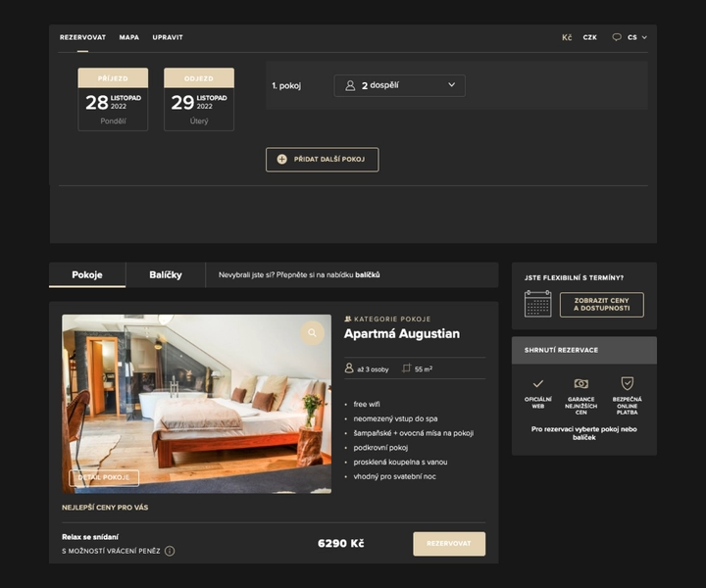Click the Bezpečná online platba shield icon
The image size is (706, 588).
tap(627, 383)
